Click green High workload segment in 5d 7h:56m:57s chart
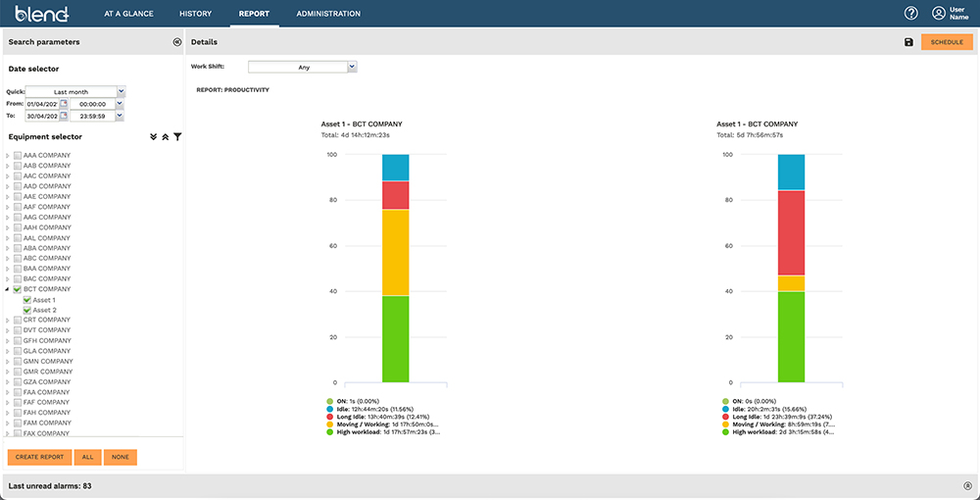This screenshot has width=980, height=500. click(791, 337)
